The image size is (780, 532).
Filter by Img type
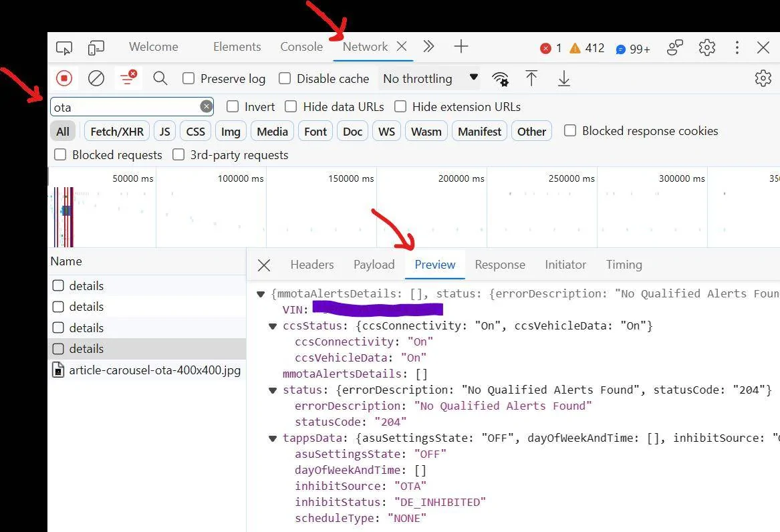tap(231, 131)
